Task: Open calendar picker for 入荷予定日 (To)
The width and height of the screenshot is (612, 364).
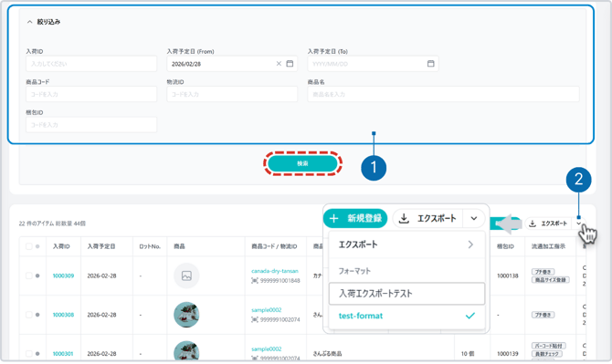Action: [430, 64]
